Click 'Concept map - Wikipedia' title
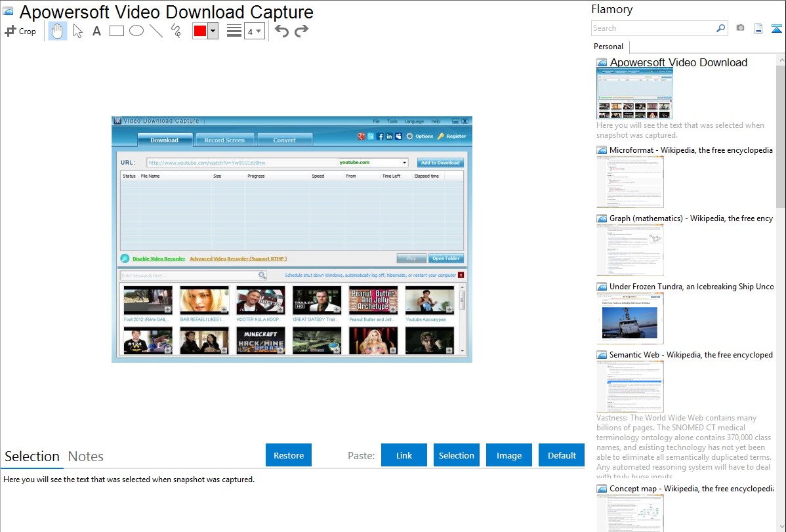The image size is (786, 532). [x=691, y=489]
